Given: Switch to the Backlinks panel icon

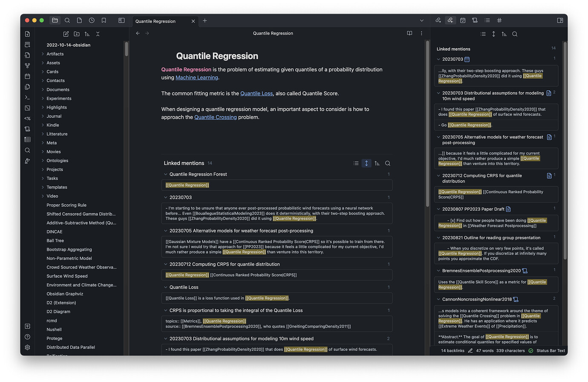Looking at the screenshot, I should point(450,20).
